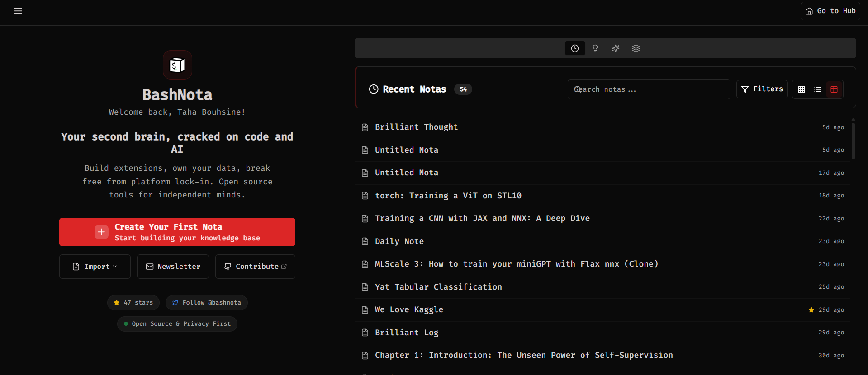This screenshot has height=375, width=868.
Task: Open the sparkles AI tab
Action: 616,48
